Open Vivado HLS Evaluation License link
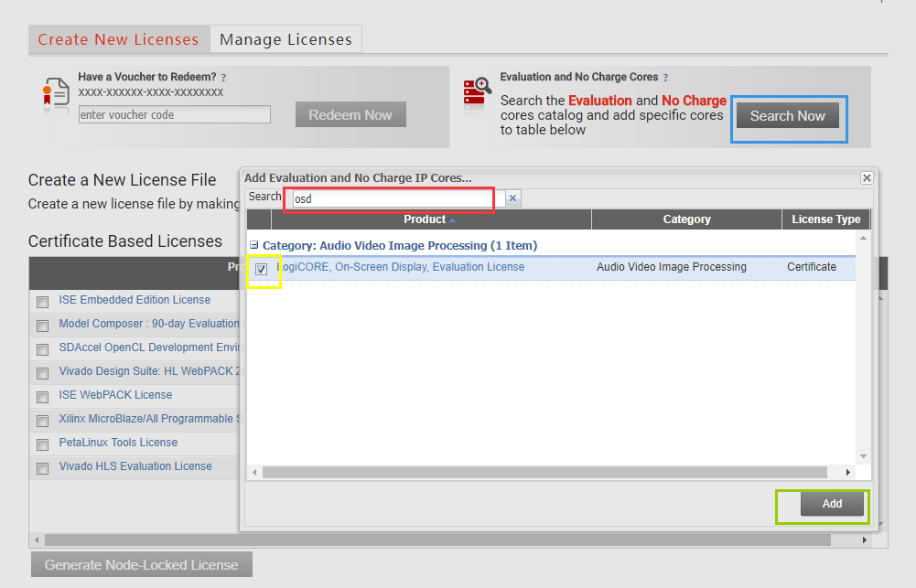Viewport: 916px width, 588px height. point(135,466)
